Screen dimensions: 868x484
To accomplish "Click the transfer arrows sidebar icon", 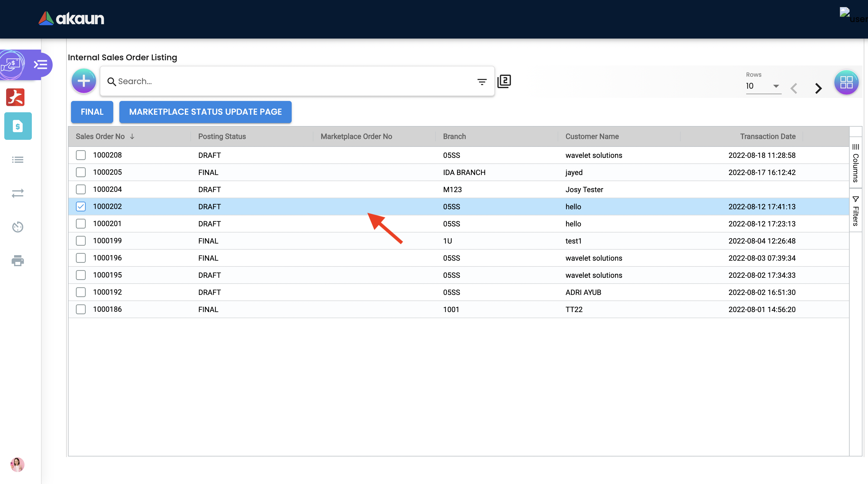I will (x=17, y=193).
